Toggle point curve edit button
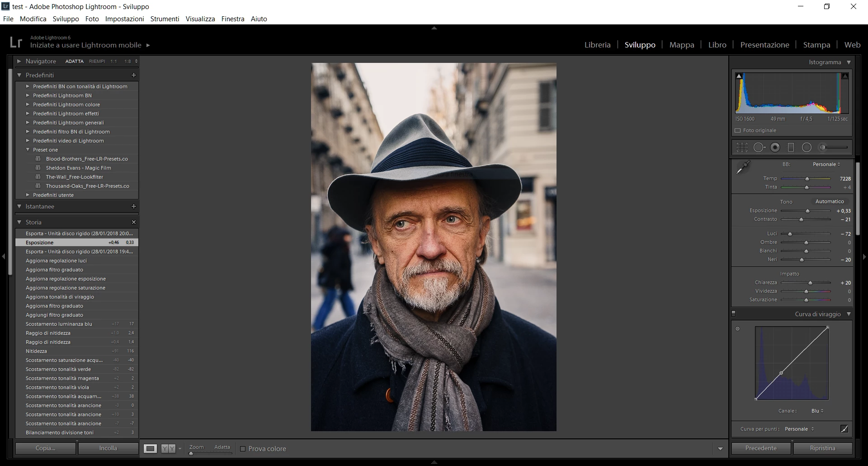 (x=844, y=429)
